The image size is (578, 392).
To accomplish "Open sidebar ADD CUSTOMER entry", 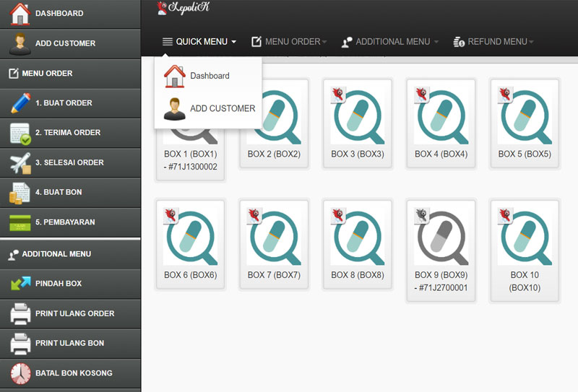I will coord(70,44).
